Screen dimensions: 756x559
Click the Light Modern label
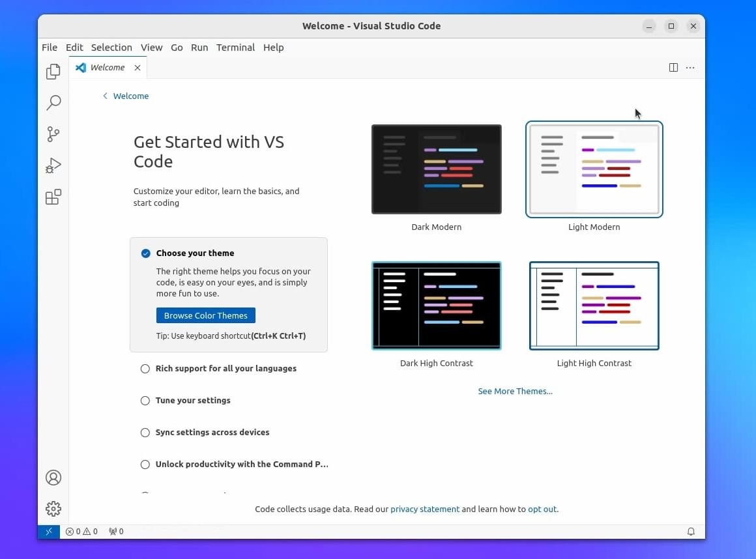(x=594, y=227)
